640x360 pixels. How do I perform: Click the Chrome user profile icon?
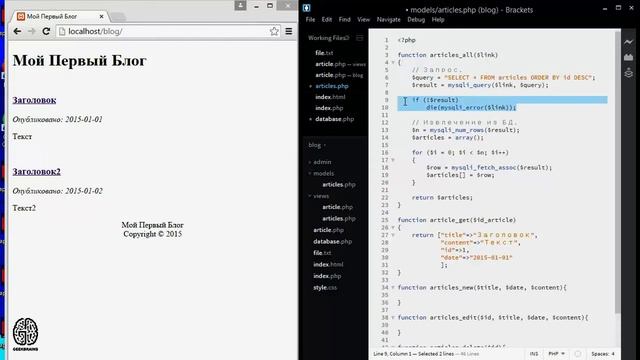coord(240,5)
